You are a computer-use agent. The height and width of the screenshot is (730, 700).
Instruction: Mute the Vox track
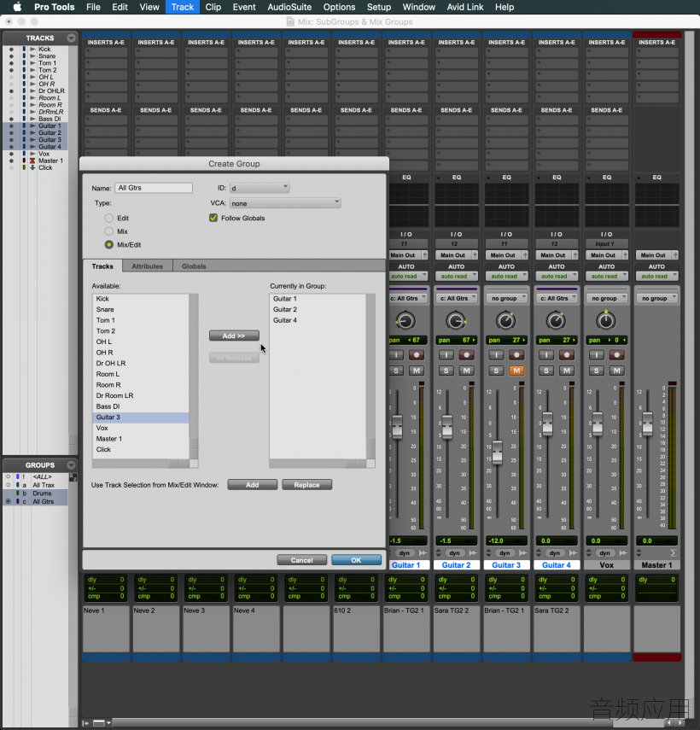(x=616, y=371)
